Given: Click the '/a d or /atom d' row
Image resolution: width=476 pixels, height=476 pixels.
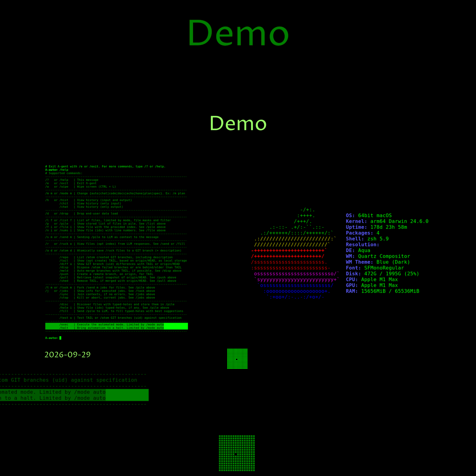Looking at the screenshot, I should point(114,251).
